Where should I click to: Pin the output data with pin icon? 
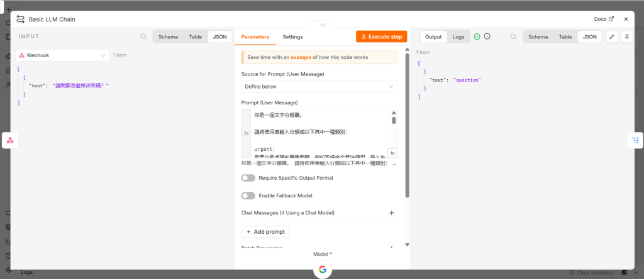pos(627,36)
